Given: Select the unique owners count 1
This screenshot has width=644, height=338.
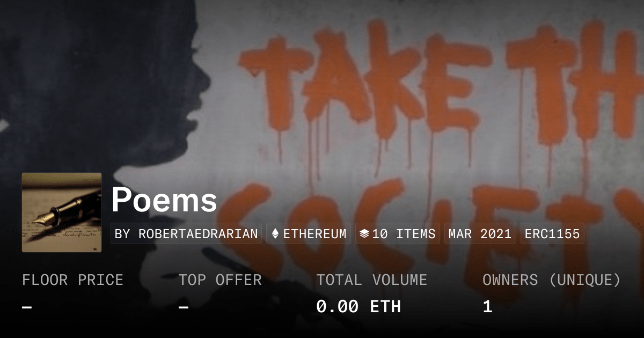Looking at the screenshot, I should coord(487,307).
